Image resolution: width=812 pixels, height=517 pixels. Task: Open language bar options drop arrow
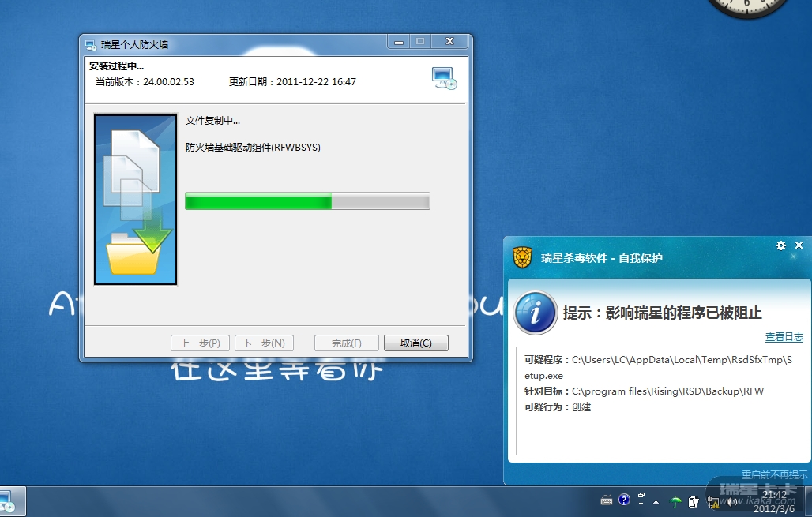pyautogui.click(x=641, y=504)
